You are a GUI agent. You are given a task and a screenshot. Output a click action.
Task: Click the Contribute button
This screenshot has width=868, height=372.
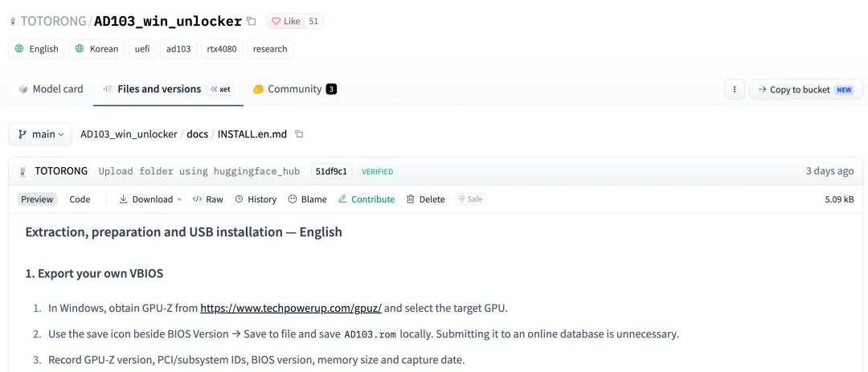[366, 199]
